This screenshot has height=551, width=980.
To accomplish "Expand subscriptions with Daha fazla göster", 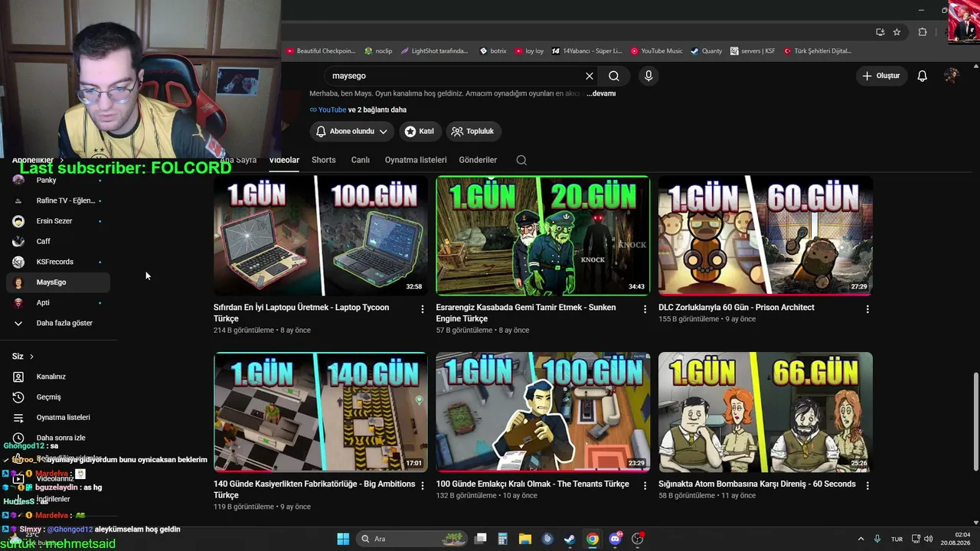I will (x=58, y=323).
